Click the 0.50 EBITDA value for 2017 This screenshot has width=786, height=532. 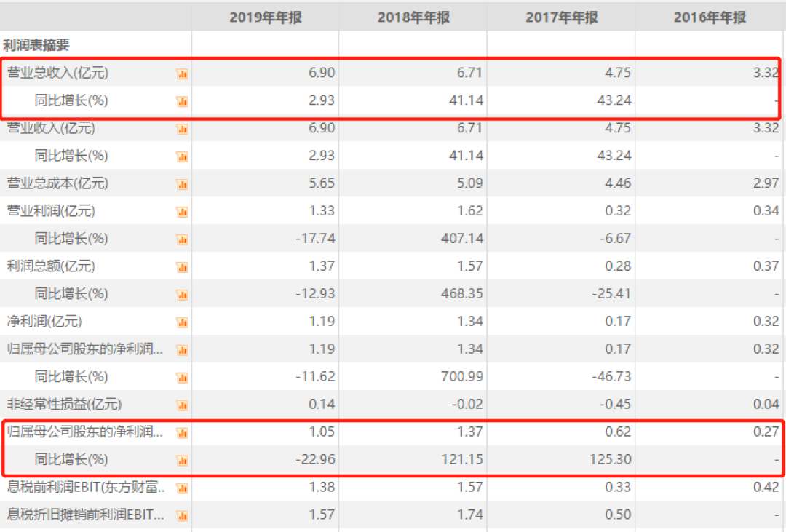click(x=618, y=514)
